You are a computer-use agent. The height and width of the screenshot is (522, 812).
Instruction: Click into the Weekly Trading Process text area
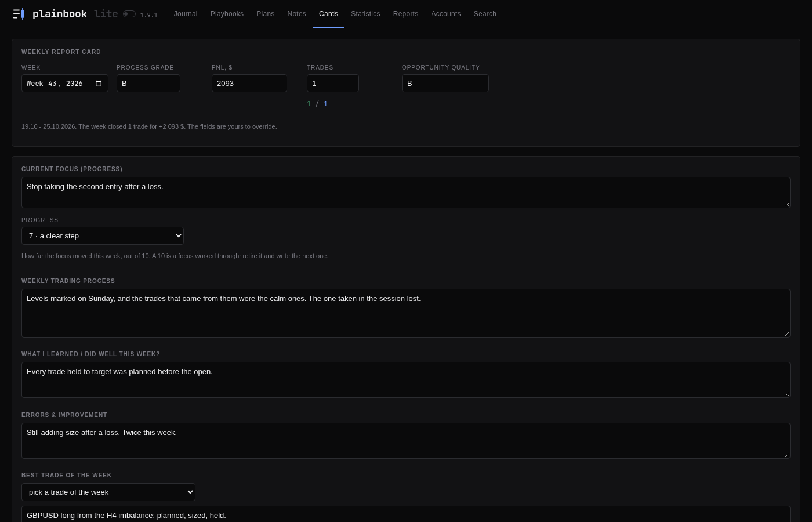pyautogui.click(x=406, y=313)
